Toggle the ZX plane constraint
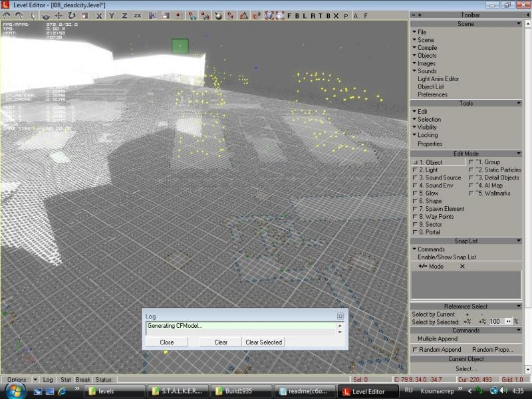 point(137,15)
